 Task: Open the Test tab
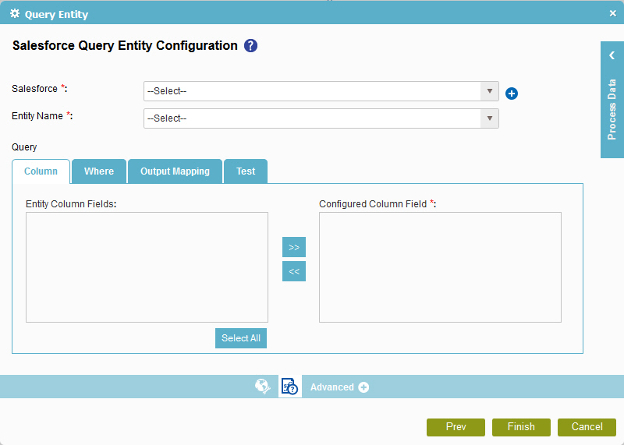pos(246,172)
